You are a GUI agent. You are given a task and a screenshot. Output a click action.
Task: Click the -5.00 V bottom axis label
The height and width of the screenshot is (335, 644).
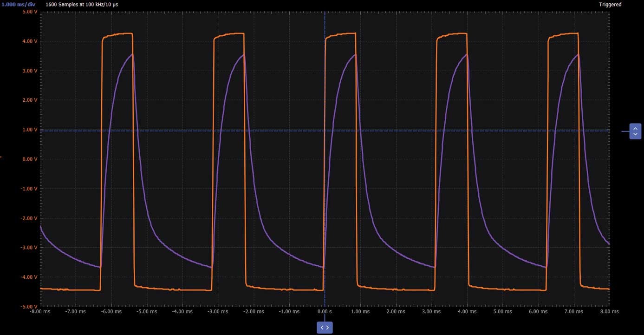pyautogui.click(x=29, y=307)
